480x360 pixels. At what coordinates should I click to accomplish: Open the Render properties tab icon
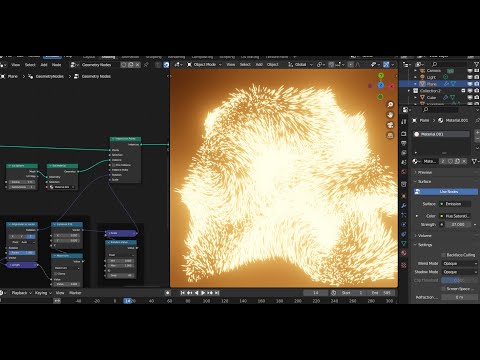tap(404, 134)
